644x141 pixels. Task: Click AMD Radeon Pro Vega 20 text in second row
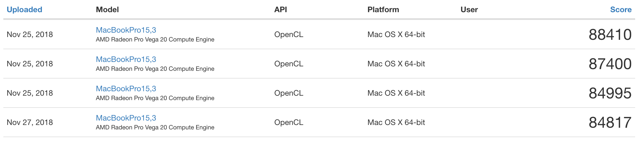[155, 69]
